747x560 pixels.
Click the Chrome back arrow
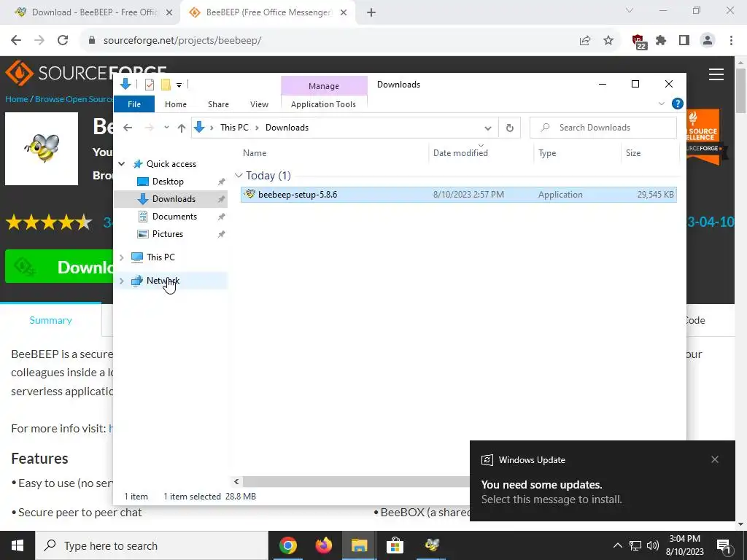point(16,41)
